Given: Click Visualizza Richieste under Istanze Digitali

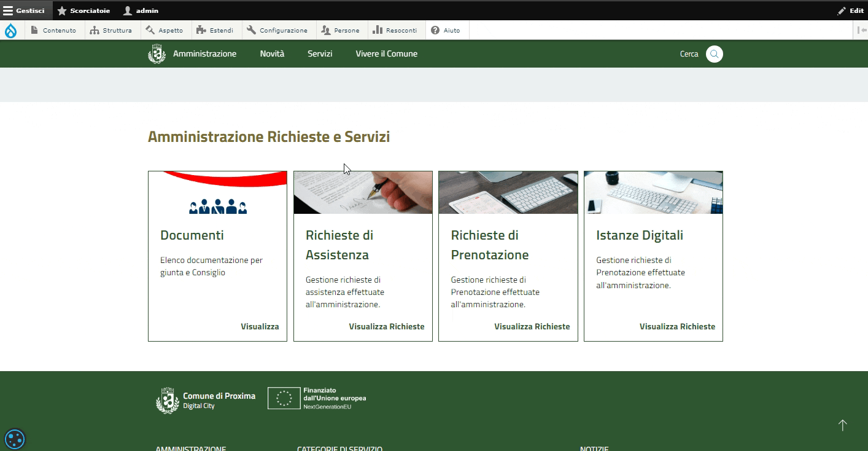Looking at the screenshot, I should (x=677, y=327).
